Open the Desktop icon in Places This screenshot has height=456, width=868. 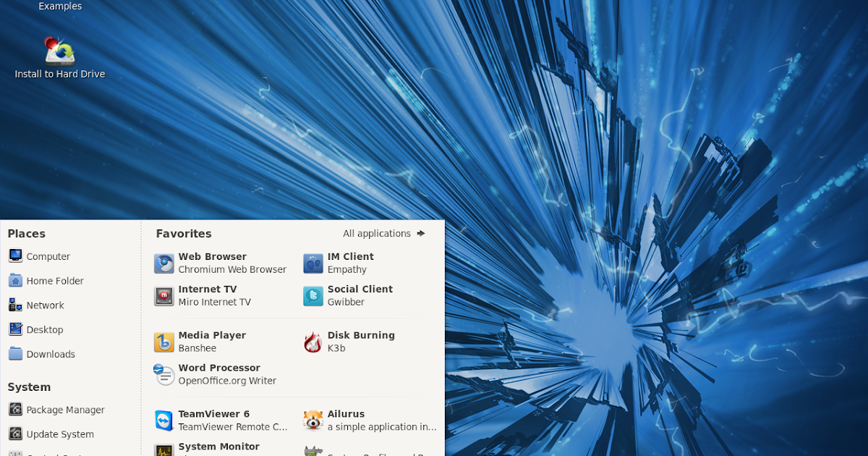[x=15, y=329]
